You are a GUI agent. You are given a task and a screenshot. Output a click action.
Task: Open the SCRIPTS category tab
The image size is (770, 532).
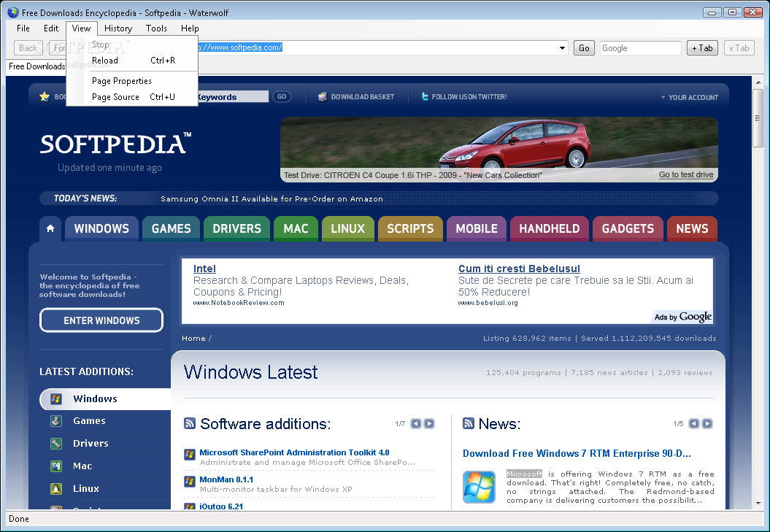410,228
